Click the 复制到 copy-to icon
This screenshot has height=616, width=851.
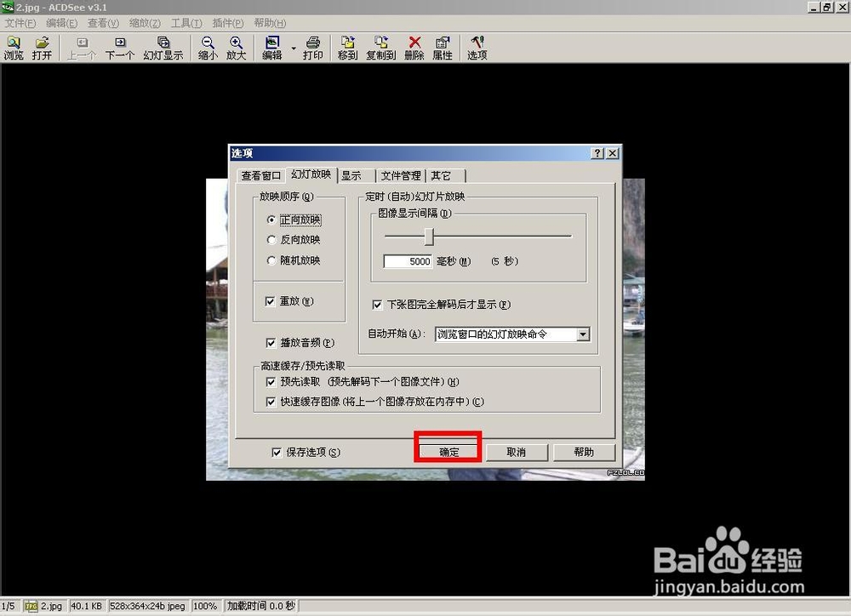click(x=381, y=48)
